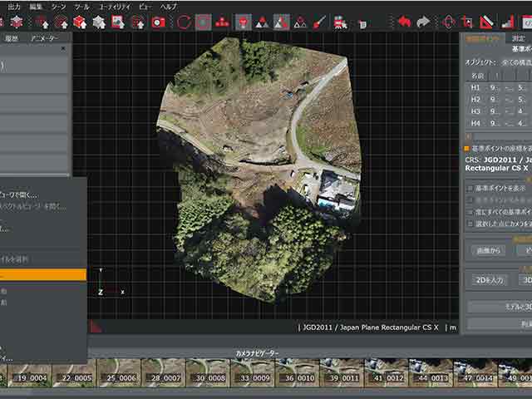Screen dimensions: 532x399
Task: Click the red undo arrow
Action: [x=404, y=22]
